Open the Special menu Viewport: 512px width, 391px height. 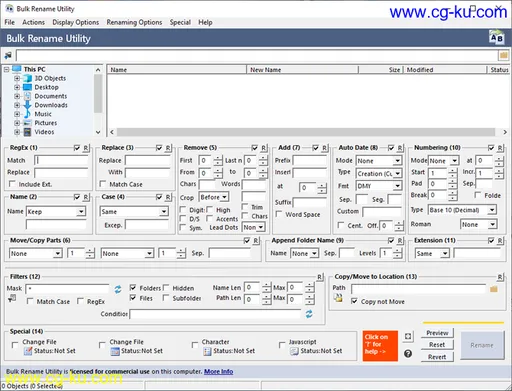click(180, 22)
